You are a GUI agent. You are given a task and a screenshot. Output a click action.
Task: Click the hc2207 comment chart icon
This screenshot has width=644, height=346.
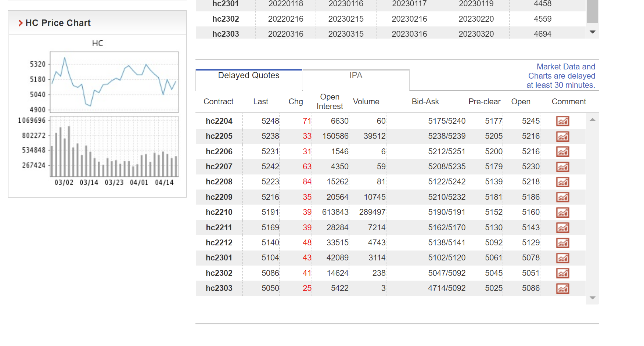pos(562,167)
